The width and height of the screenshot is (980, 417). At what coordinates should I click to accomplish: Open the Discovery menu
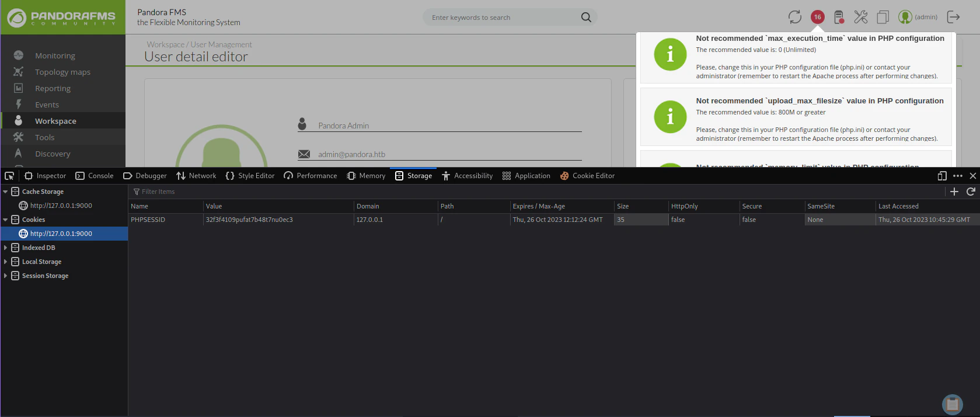(x=53, y=154)
